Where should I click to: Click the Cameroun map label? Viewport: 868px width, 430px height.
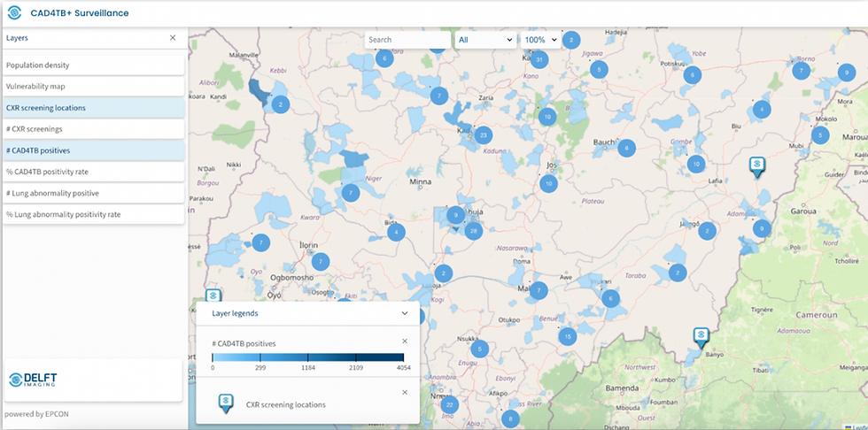[818, 314]
